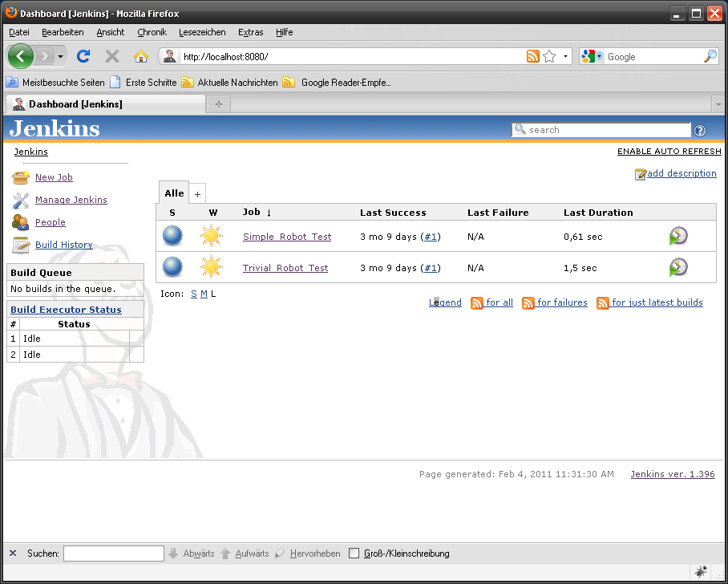This screenshot has width=728, height=584.
Task: Click the Jenkins ver. 1.396 link
Action: point(672,474)
